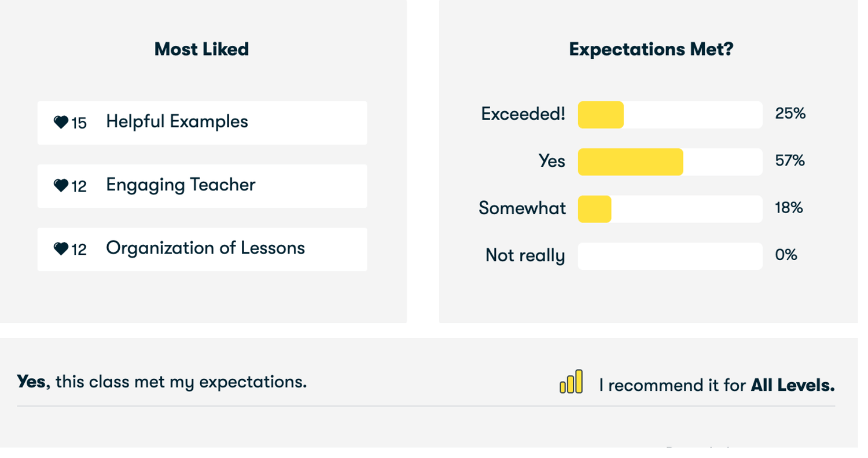868x458 pixels.
Task: Click the 57% value for Yes
Action: (x=790, y=160)
